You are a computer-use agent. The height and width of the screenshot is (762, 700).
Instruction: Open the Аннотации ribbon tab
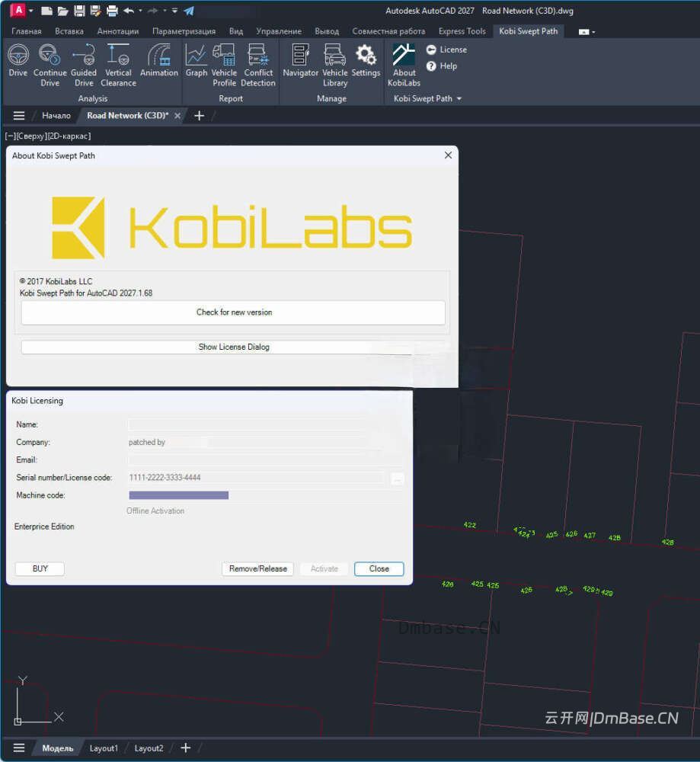pyautogui.click(x=118, y=31)
